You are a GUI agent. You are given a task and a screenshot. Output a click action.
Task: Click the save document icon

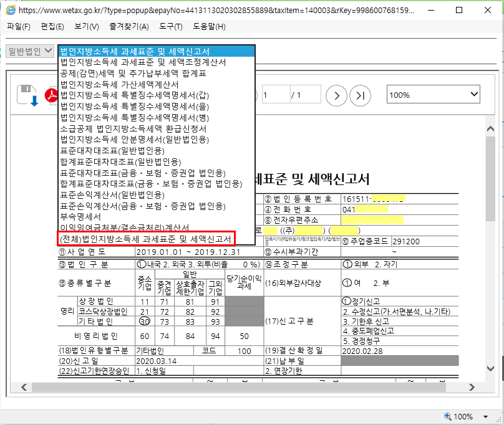pos(27,95)
